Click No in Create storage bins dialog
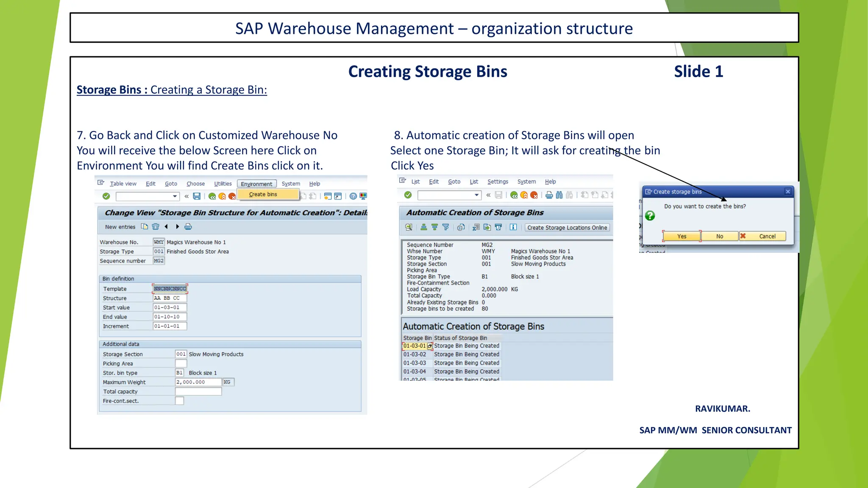Image resolution: width=868 pixels, height=488 pixels. [x=720, y=236]
